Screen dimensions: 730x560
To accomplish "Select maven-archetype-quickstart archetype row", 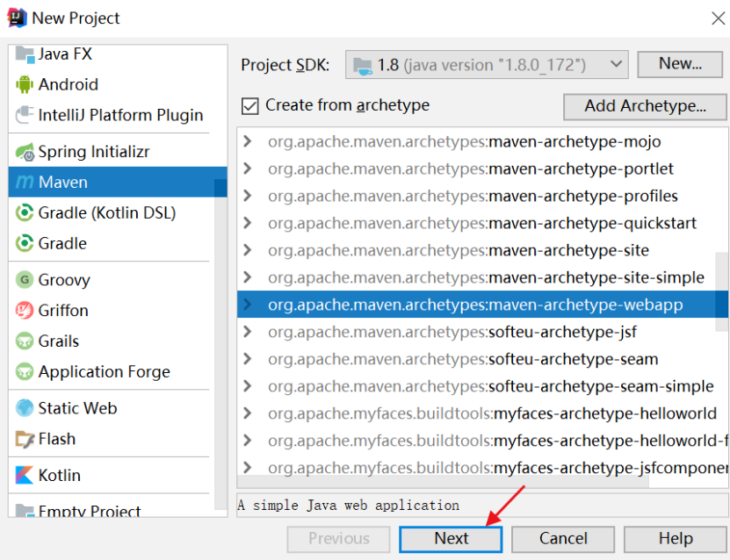I will click(482, 223).
